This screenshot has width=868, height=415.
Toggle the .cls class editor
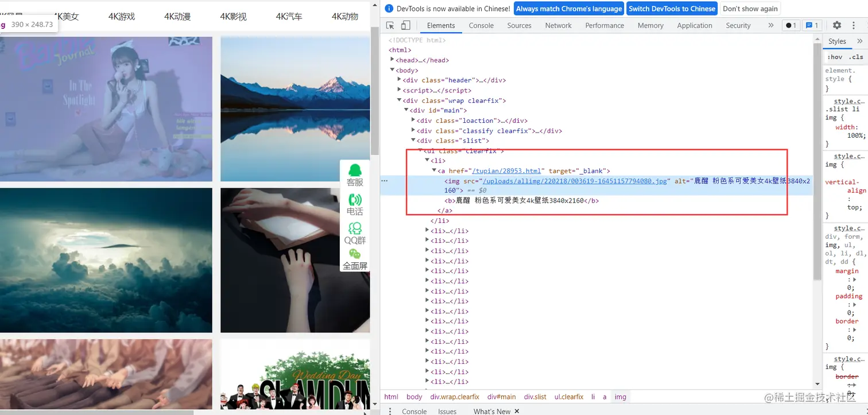point(856,57)
